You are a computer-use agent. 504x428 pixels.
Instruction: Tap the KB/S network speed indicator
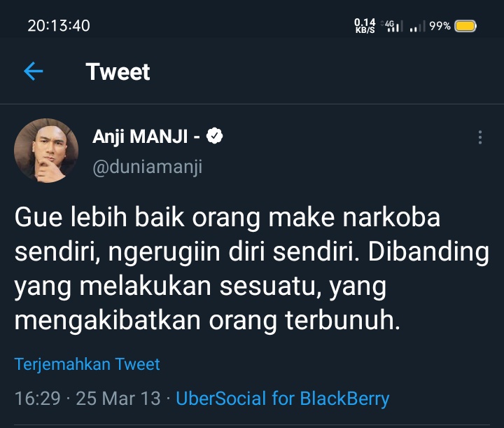pos(365,26)
